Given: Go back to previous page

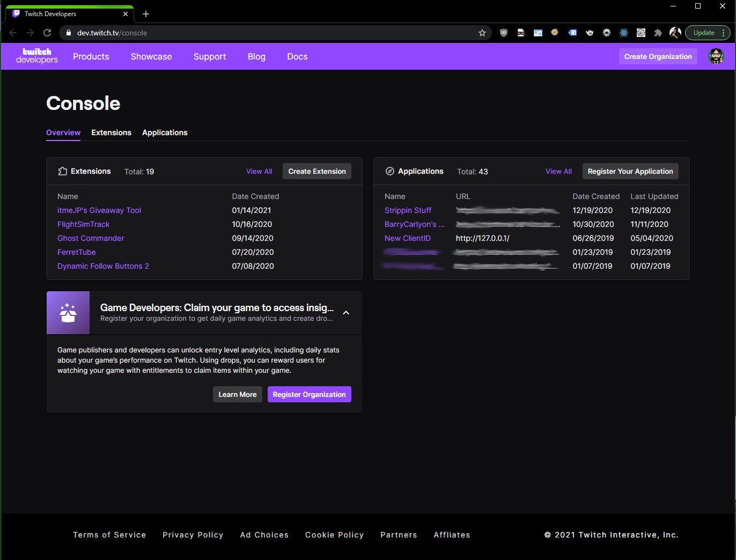Looking at the screenshot, I should pyautogui.click(x=13, y=33).
